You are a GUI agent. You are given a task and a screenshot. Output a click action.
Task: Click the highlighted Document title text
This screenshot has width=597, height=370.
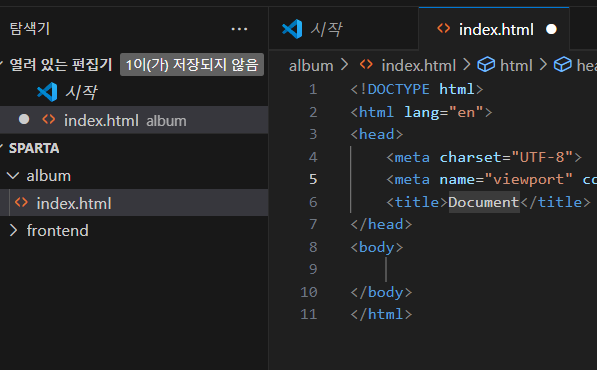484,202
